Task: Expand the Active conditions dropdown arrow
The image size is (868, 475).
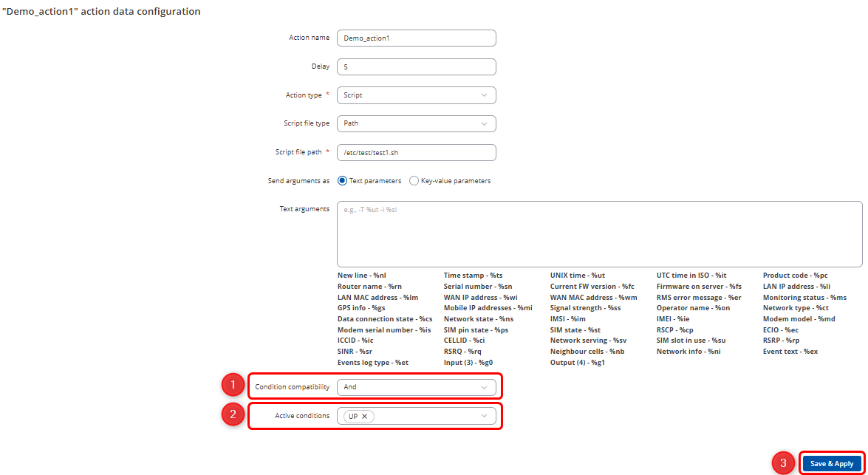Action: (484, 417)
